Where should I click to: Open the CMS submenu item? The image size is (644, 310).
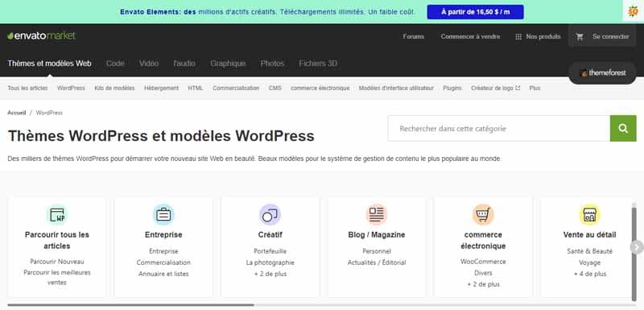click(x=275, y=88)
